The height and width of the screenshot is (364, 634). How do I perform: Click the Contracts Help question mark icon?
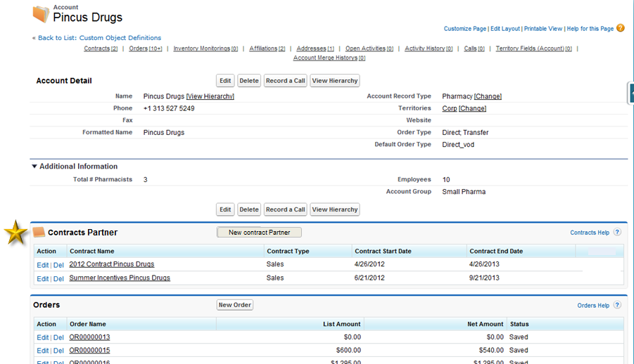point(617,233)
